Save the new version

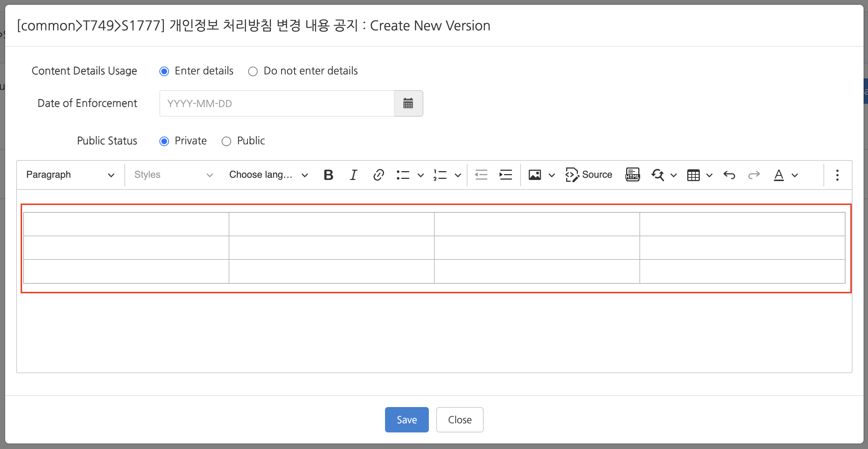(x=406, y=420)
